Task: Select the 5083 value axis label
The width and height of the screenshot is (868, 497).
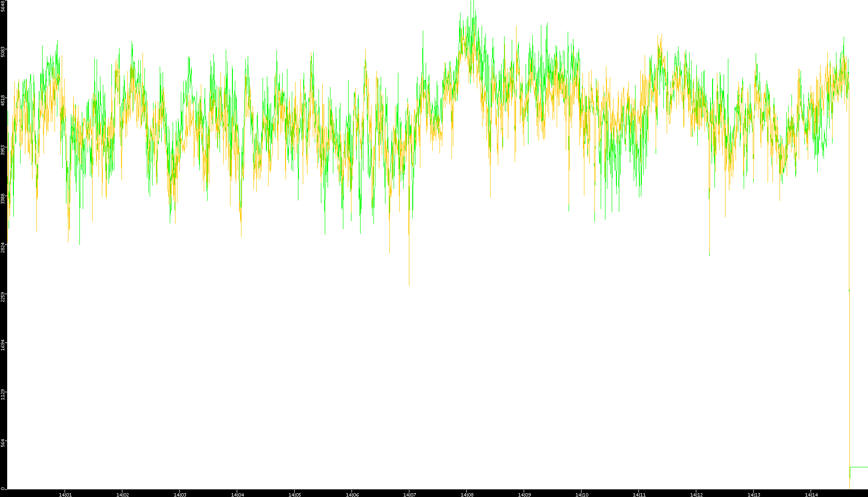Action: pos(3,52)
